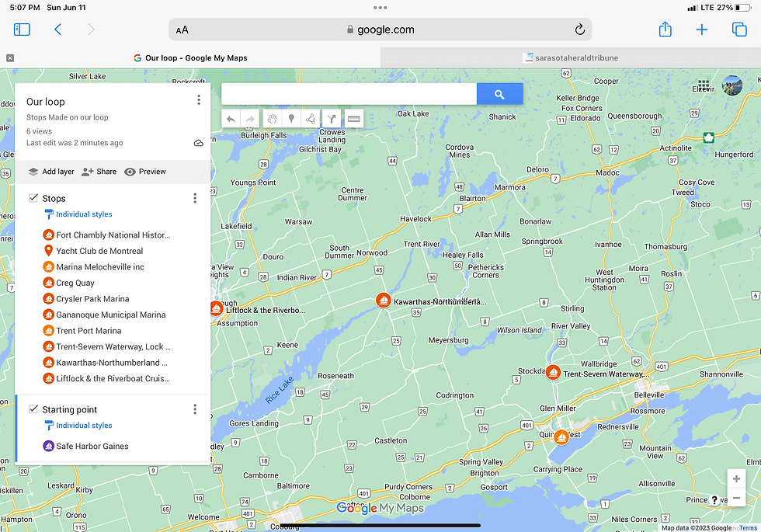Tap Safari forward arrow
The height and width of the screenshot is (532, 761).
click(91, 30)
